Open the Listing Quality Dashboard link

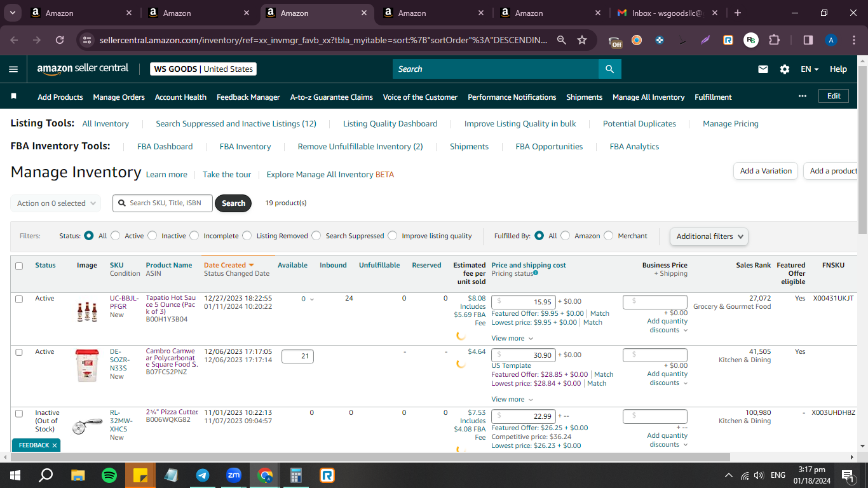390,124
